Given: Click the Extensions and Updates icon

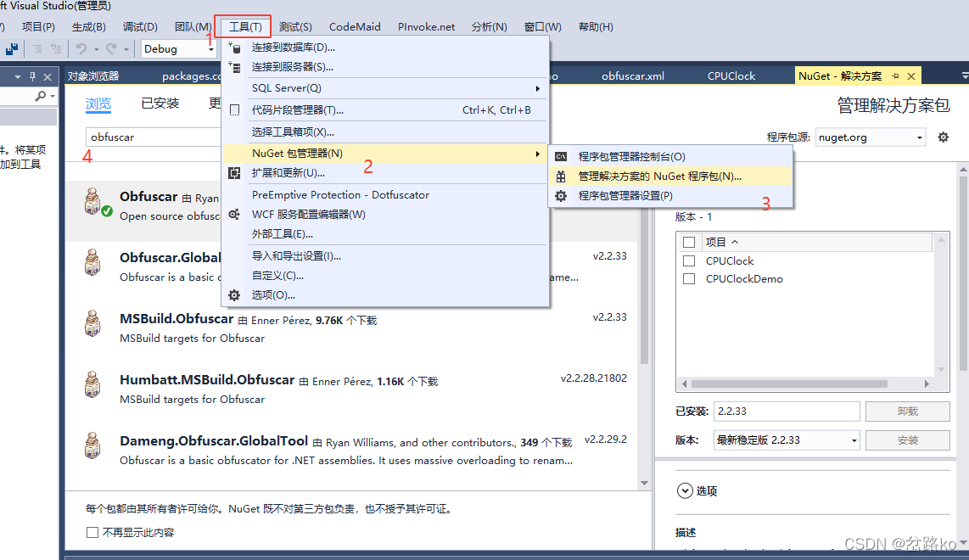Looking at the screenshot, I should point(234,173).
